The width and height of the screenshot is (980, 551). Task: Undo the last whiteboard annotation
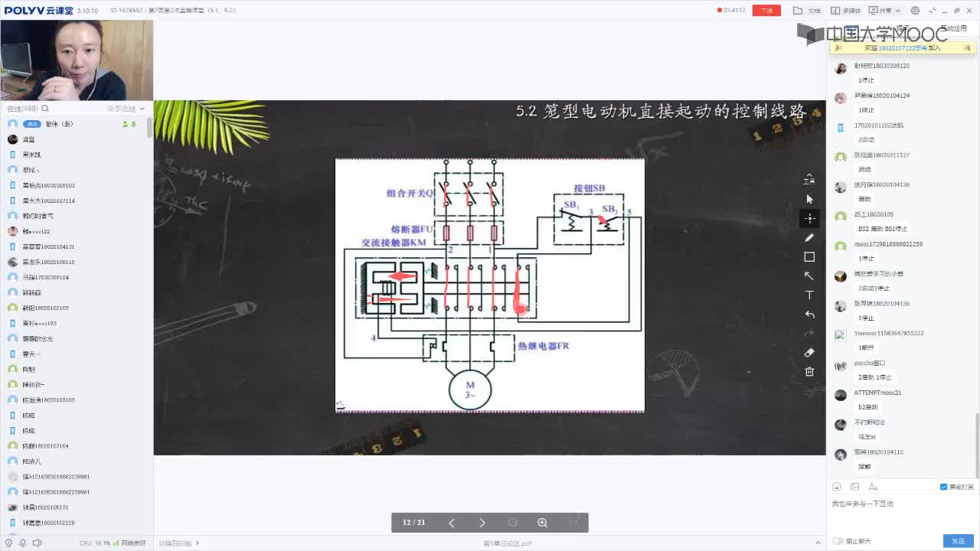pyautogui.click(x=809, y=315)
